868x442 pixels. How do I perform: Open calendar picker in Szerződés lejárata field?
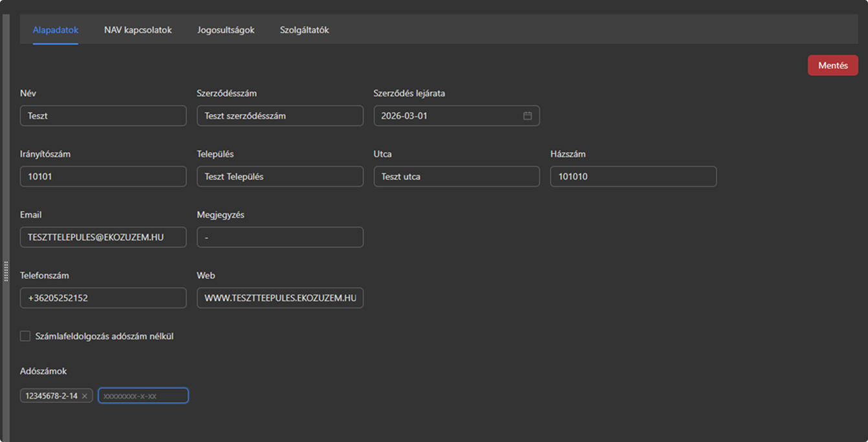[x=527, y=116]
